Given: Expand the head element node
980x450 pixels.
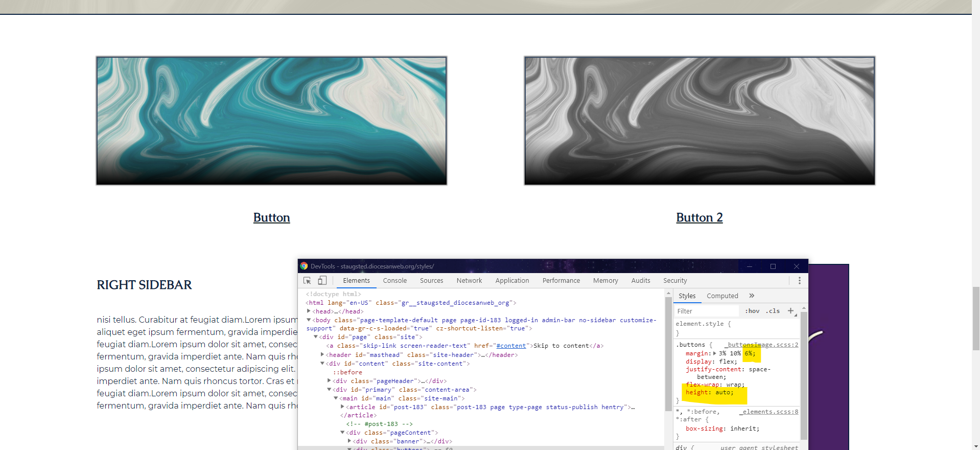Looking at the screenshot, I should click(309, 311).
